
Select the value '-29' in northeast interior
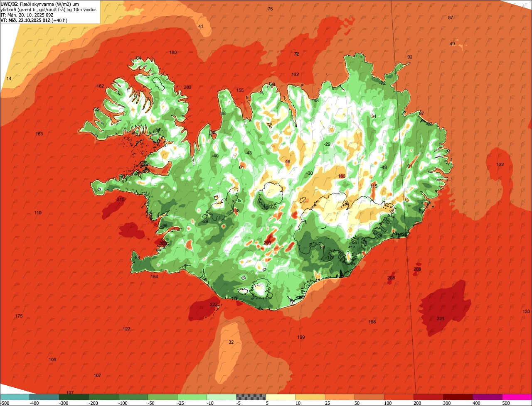(x=327, y=144)
